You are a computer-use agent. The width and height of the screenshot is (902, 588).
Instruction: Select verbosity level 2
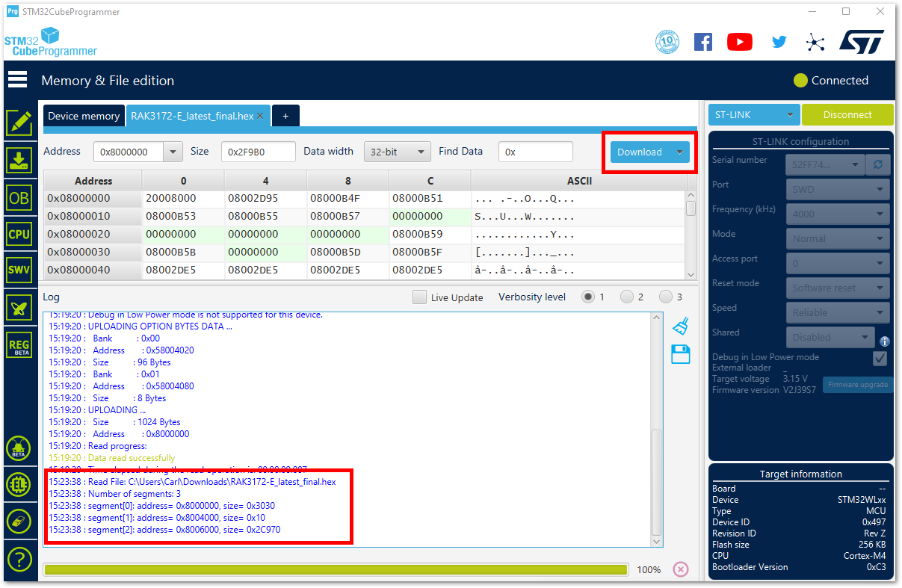tap(627, 297)
